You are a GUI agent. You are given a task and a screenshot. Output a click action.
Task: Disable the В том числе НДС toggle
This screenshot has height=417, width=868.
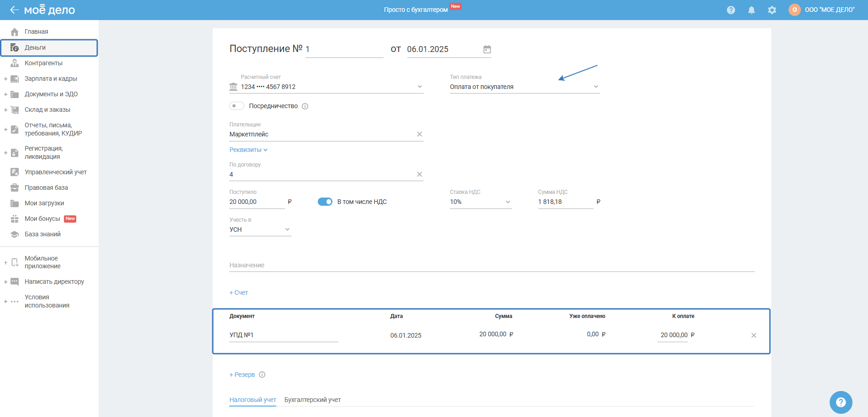pos(325,202)
